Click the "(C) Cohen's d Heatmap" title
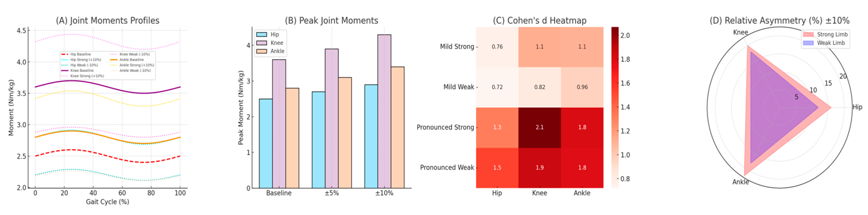 pos(539,21)
